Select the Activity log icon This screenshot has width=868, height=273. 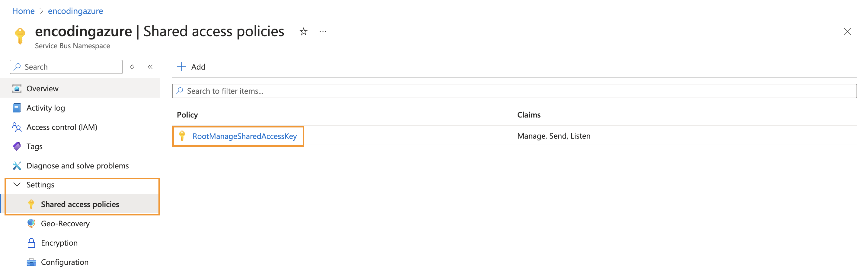tap(17, 108)
